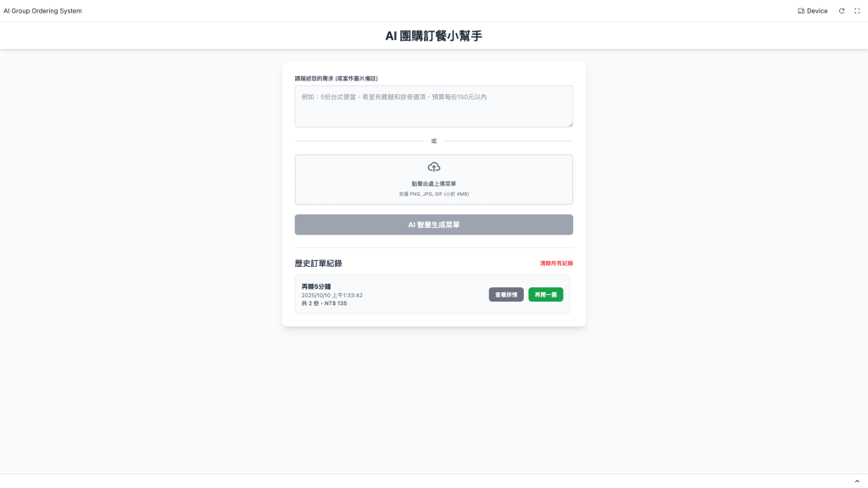Open the Device preview selector
The width and height of the screenshot is (868, 488).
coord(813,11)
